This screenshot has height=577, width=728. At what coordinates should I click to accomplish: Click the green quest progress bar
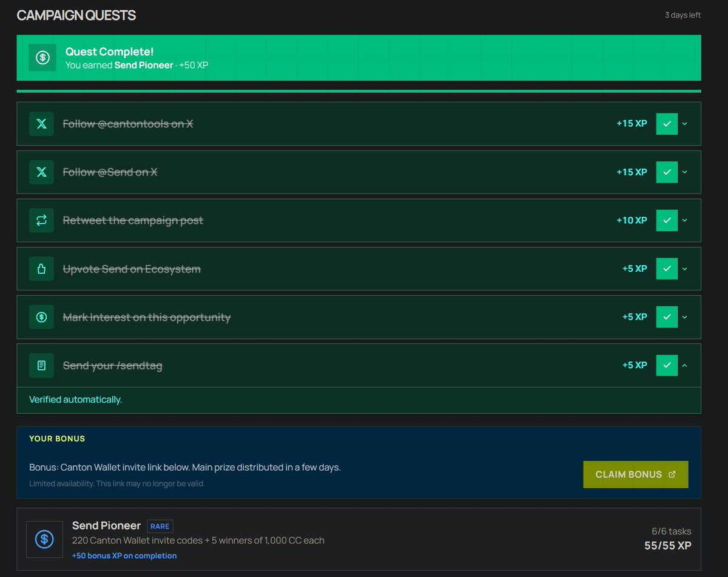(359, 91)
